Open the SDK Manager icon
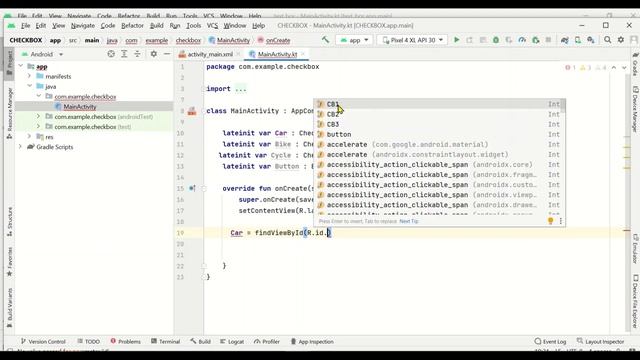Viewport: 640px width, 360px height. (x=591, y=40)
